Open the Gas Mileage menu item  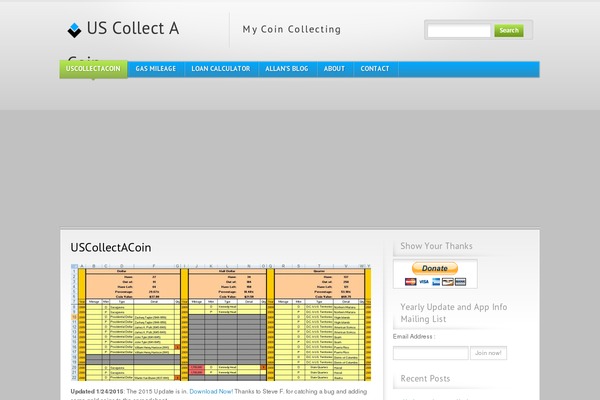pos(156,69)
